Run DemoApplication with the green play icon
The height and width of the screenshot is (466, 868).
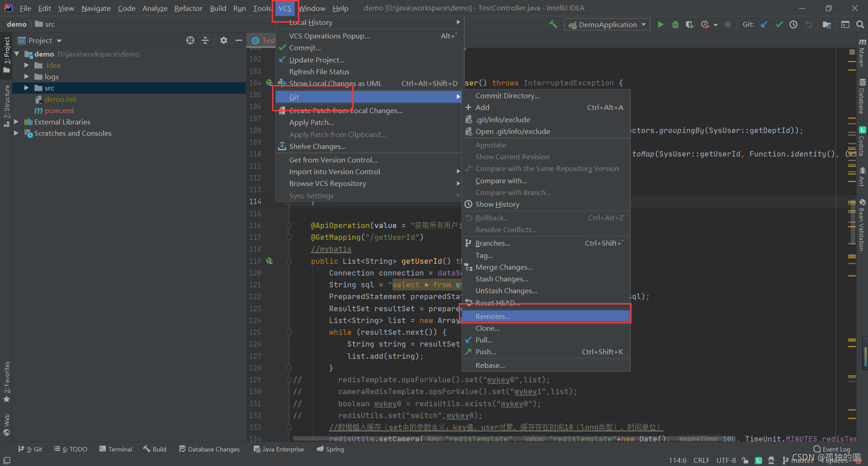[660, 24]
